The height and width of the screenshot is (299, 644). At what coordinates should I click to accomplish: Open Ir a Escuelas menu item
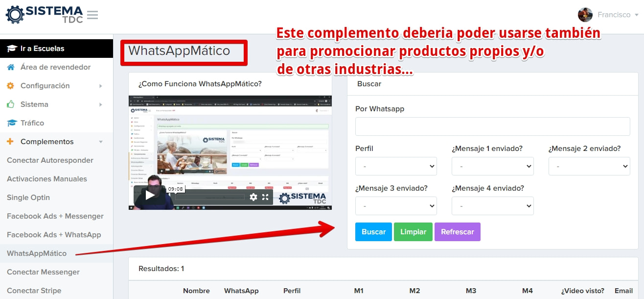click(x=56, y=49)
